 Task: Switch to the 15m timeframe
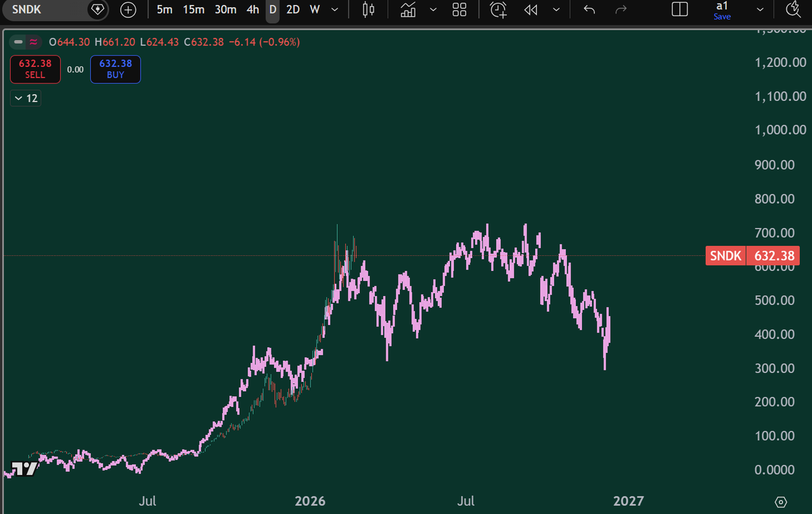point(194,9)
